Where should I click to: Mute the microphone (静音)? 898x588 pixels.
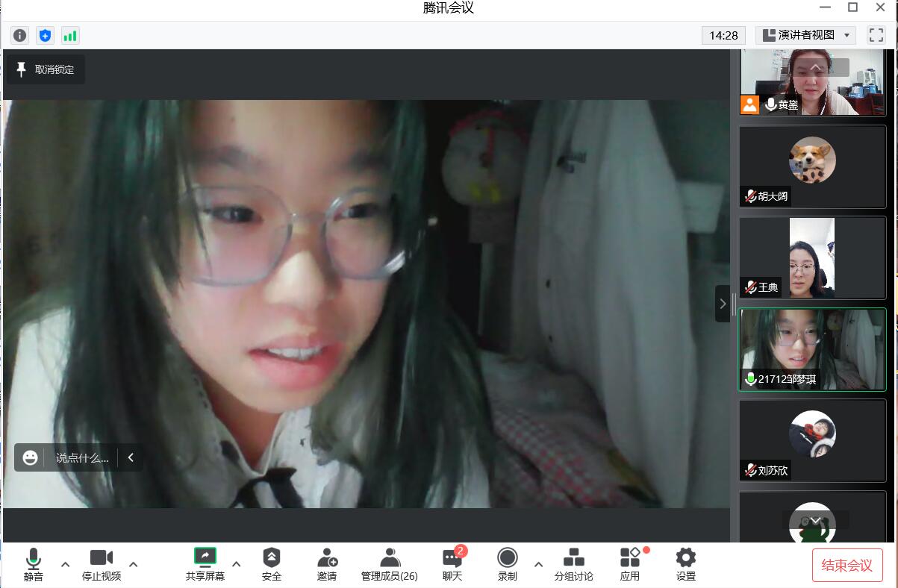click(34, 564)
